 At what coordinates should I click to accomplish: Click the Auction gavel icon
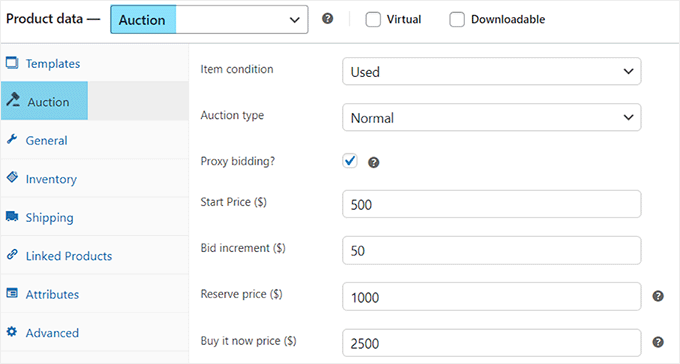tap(13, 100)
